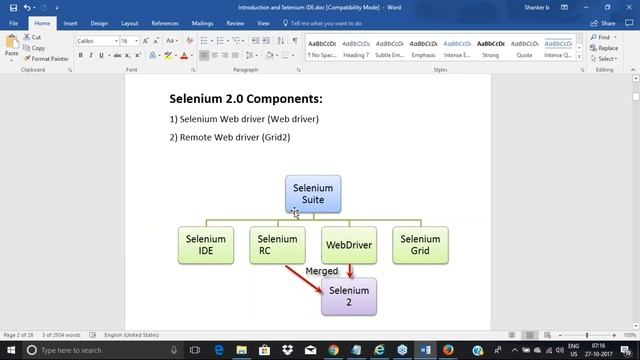Increase paragraph indent
Image resolution: width=640 pixels, height=360 pixels.
tap(266, 40)
